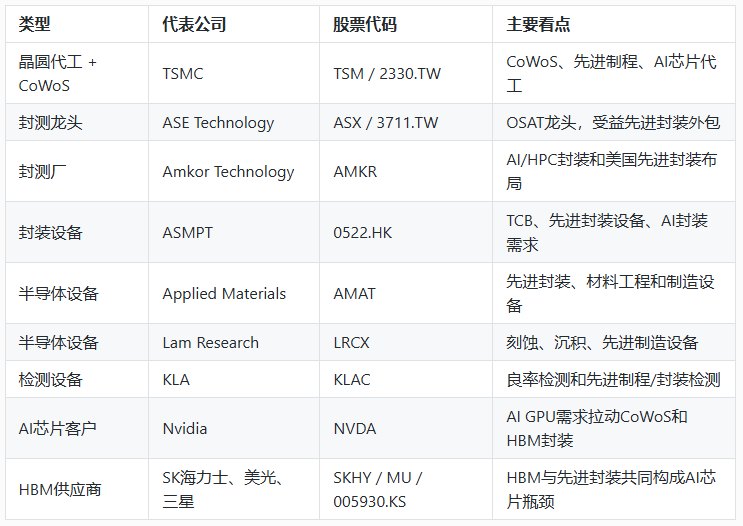Select the Nvidia company cell
The height and width of the screenshot is (526, 743).
pos(234,428)
